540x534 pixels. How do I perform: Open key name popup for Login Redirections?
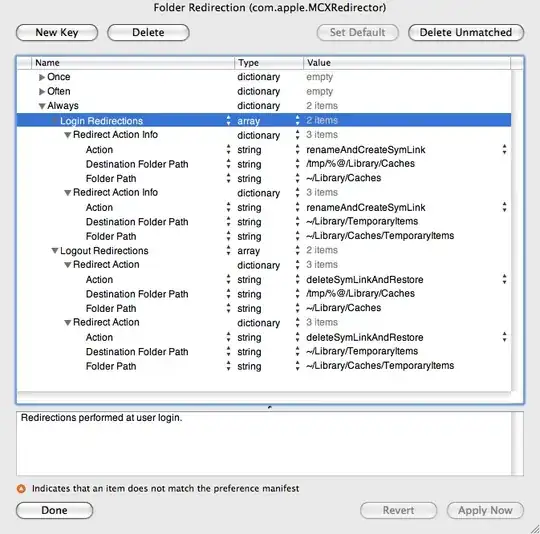pyautogui.click(x=228, y=121)
